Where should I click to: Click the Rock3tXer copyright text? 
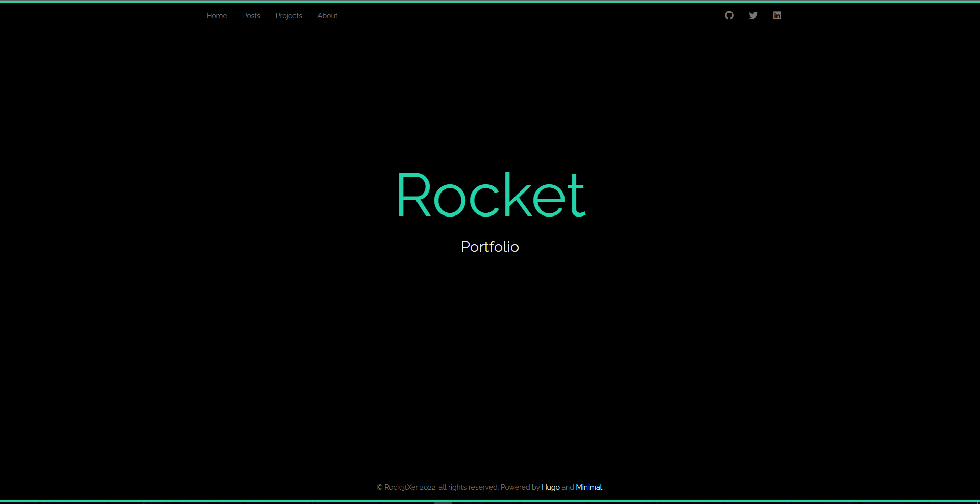click(401, 487)
